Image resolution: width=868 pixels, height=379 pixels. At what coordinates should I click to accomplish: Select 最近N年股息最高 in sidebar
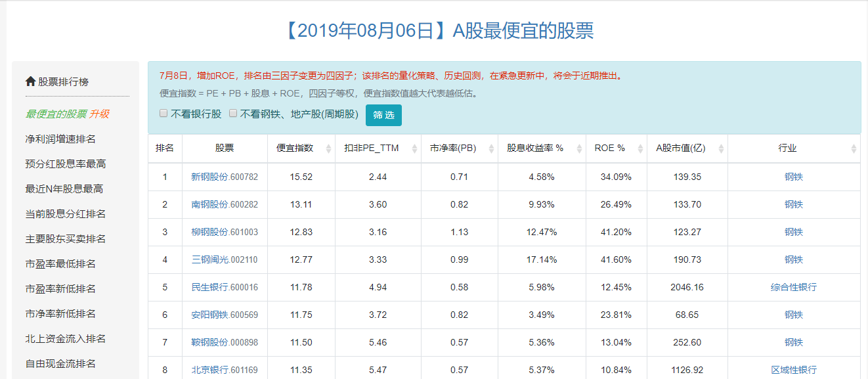[x=64, y=189]
